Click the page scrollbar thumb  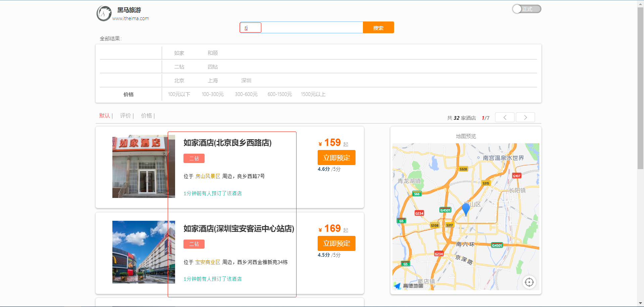pos(640,88)
